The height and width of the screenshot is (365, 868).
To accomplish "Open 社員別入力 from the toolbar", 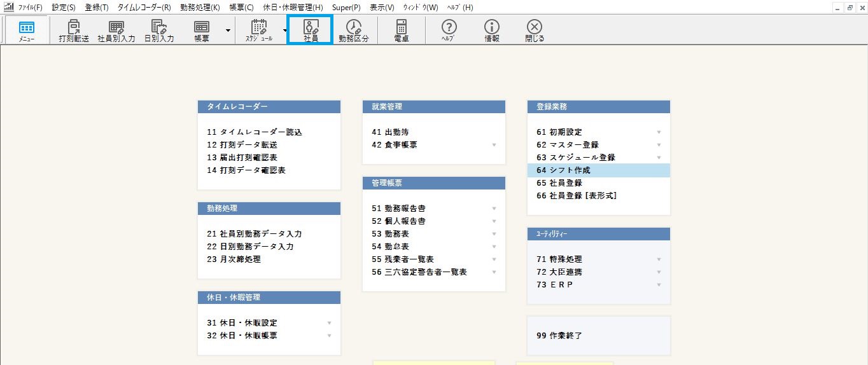I will [116, 30].
